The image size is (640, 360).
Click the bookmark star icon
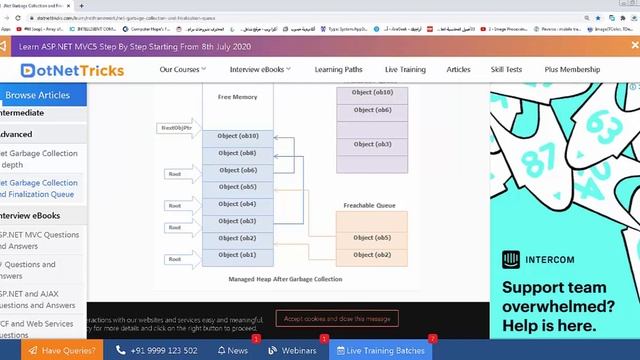598,18
